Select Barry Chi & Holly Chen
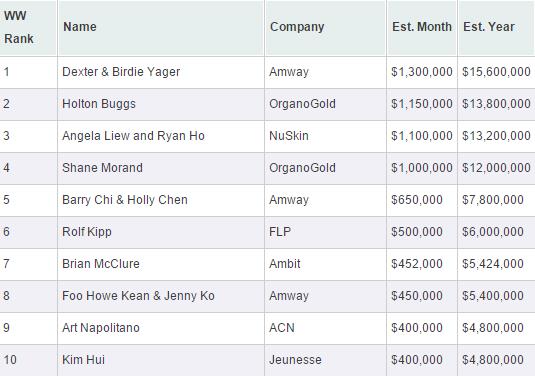535x376 pixels. 125,200
